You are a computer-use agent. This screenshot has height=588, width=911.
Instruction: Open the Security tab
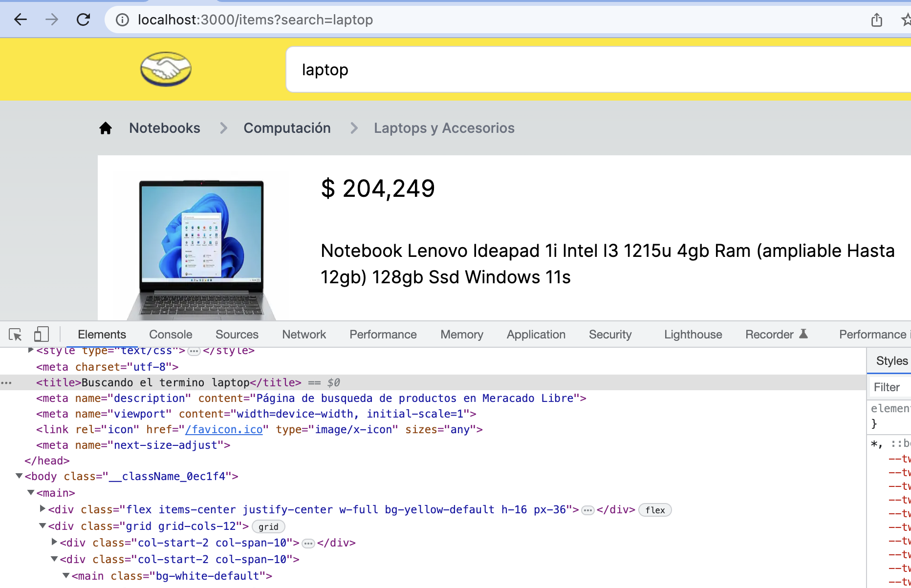click(610, 335)
